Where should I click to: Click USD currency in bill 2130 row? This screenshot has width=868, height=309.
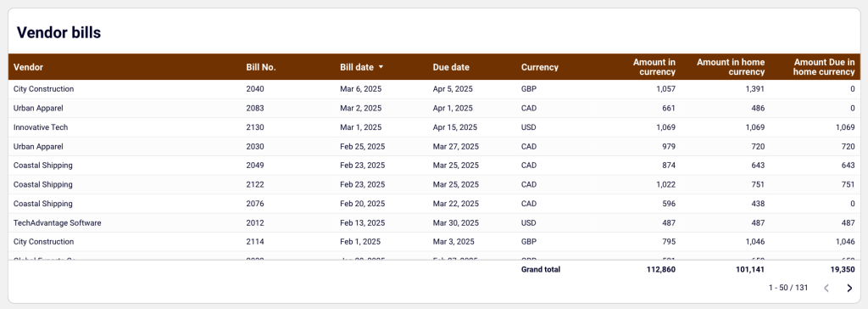pos(529,127)
